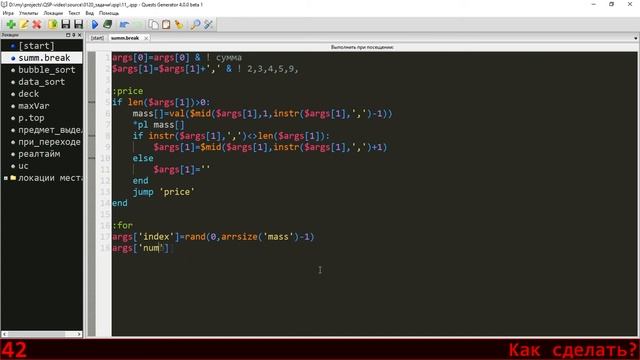The height and width of the screenshot is (360, 640).
Task: Run the game with blue play icon
Action: 95,24
